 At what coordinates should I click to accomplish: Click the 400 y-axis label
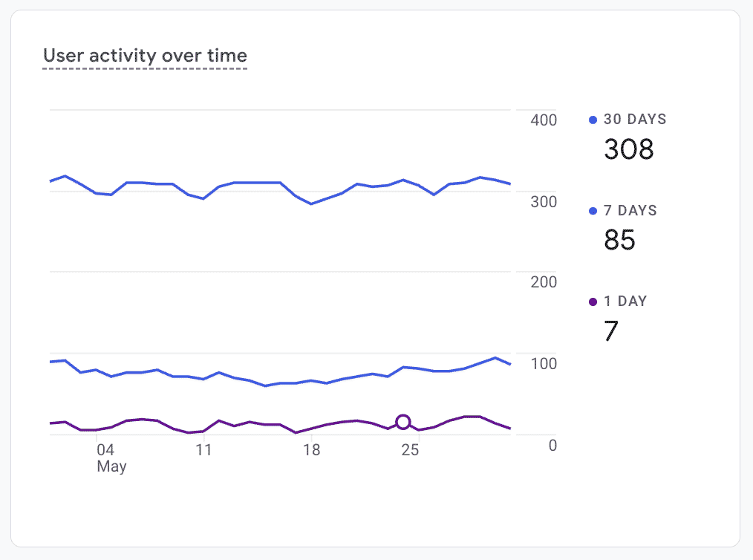pos(544,120)
